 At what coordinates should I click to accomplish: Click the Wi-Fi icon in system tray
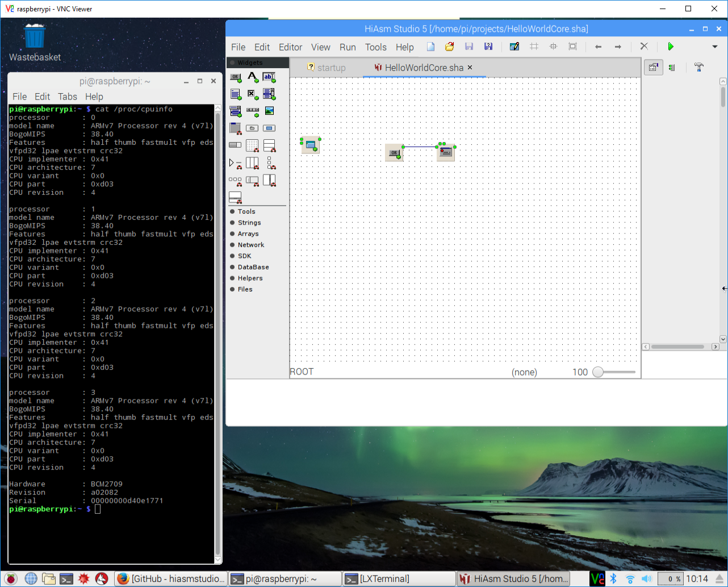point(630,579)
